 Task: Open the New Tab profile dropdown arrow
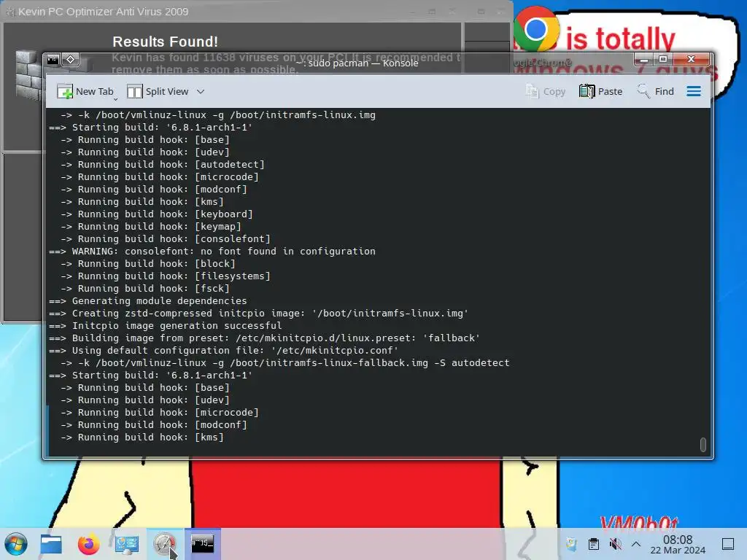[x=115, y=99]
